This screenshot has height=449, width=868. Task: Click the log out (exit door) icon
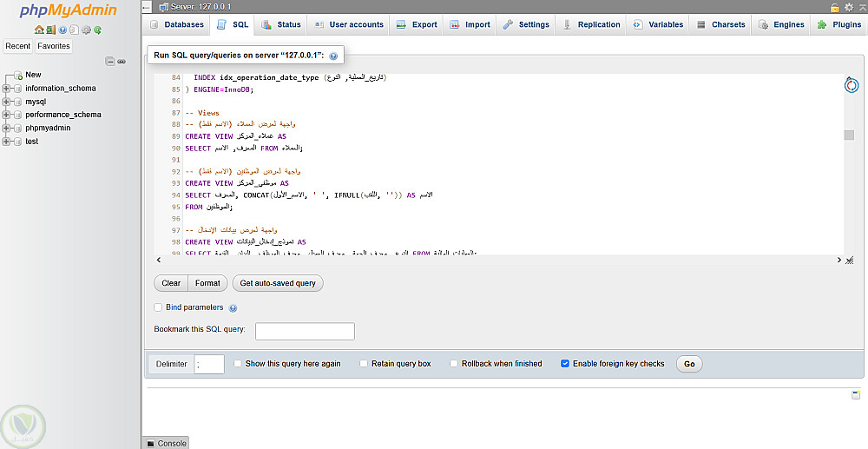click(x=51, y=30)
